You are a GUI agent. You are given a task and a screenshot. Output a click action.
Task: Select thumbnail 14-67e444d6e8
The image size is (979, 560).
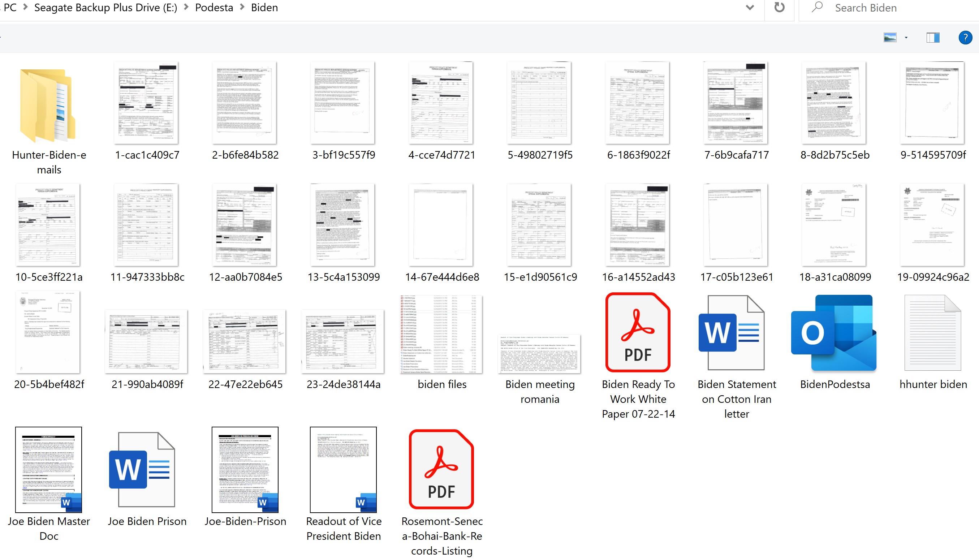click(441, 225)
